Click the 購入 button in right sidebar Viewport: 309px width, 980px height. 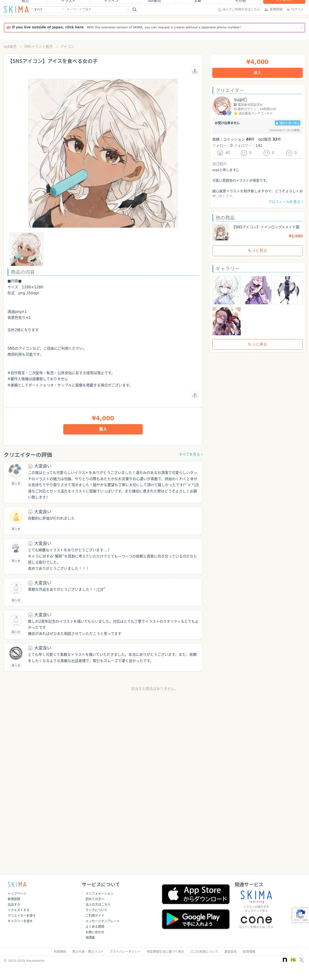point(257,73)
